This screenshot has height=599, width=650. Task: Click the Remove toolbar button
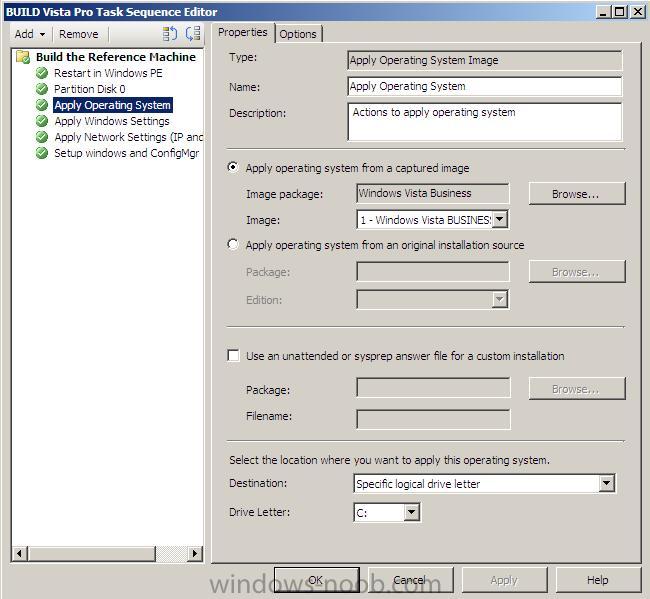79,34
